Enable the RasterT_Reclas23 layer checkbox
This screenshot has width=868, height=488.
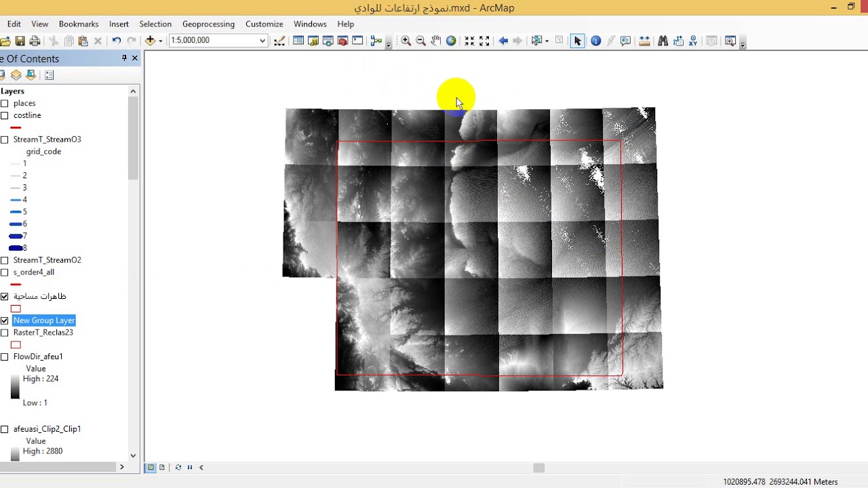coord(5,333)
